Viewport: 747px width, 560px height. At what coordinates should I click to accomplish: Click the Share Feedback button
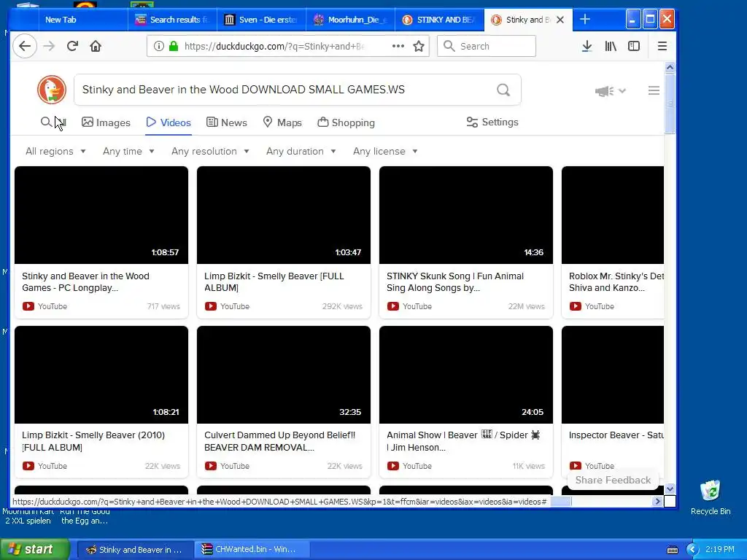pos(613,480)
